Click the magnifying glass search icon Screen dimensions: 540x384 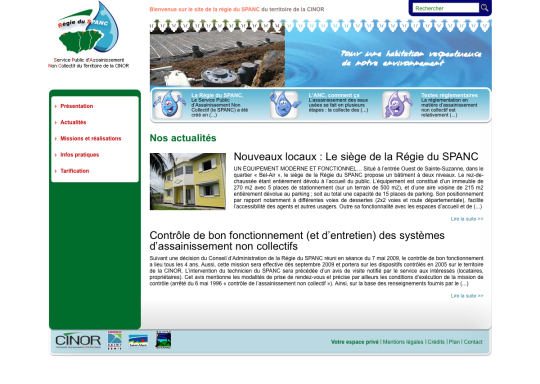[485, 8]
